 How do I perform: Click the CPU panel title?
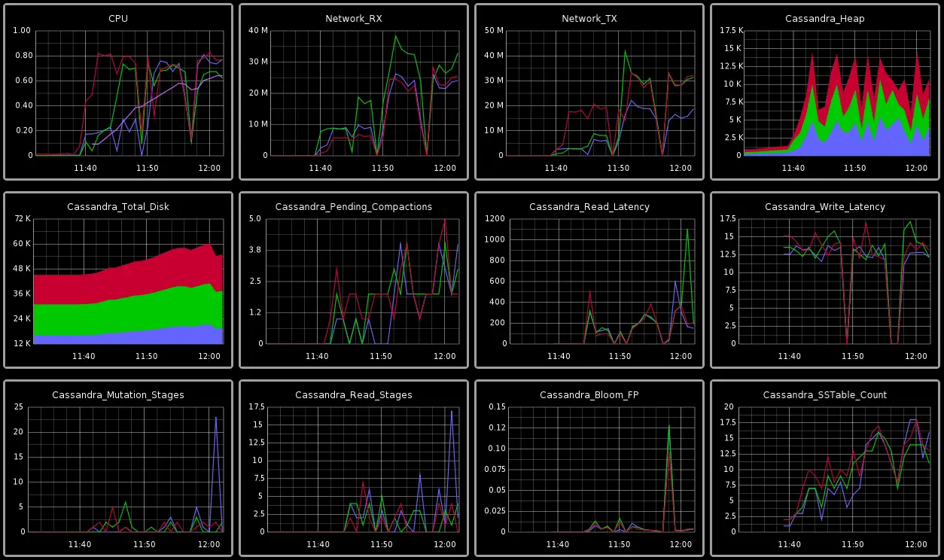pyautogui.click(x=118, y=19)
